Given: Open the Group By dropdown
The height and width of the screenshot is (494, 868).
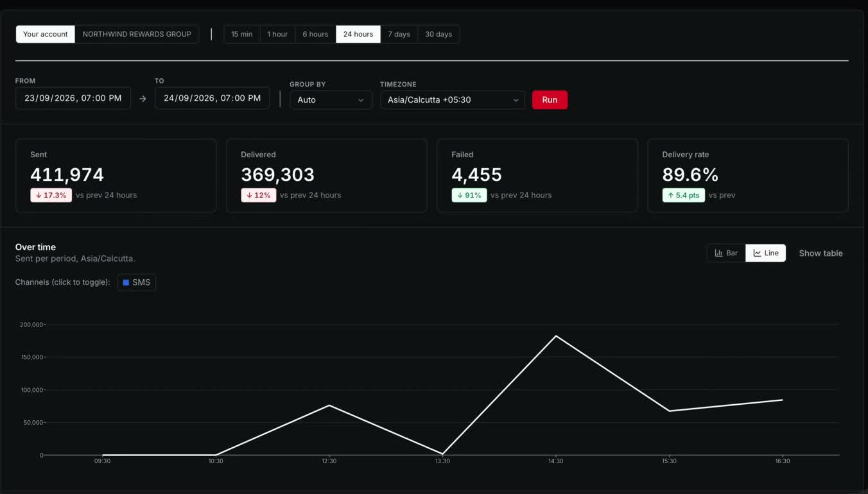Looking at the screenshot, I should [331, 99].
